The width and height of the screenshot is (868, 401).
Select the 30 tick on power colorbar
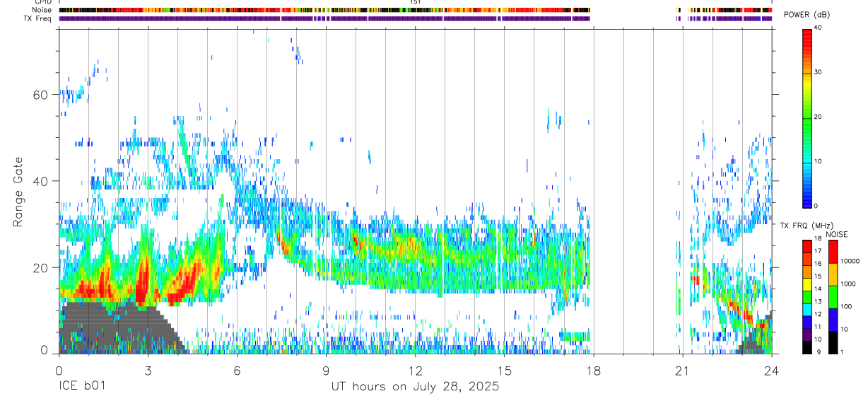tap(818, 73)
